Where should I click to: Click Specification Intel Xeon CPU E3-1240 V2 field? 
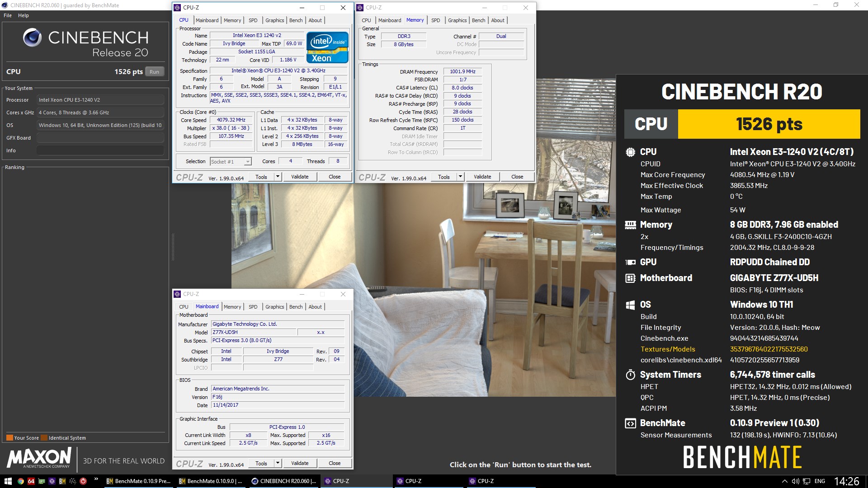point(278,70)
